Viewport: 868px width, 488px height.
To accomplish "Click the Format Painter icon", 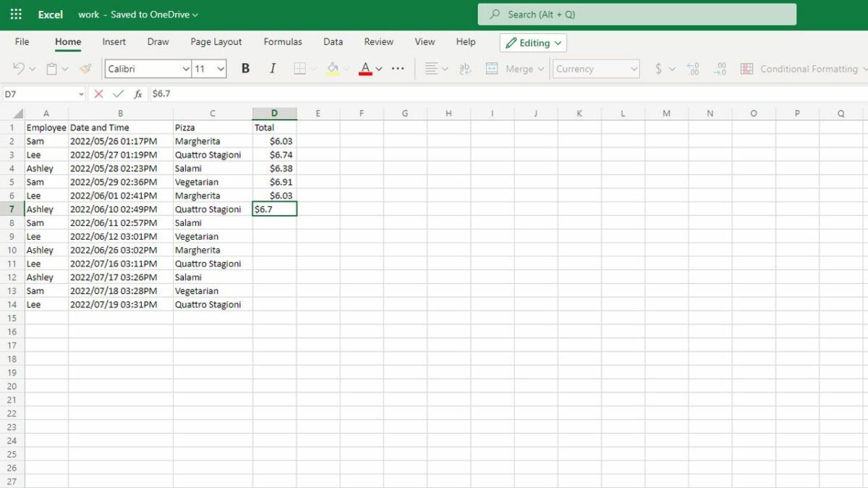I will 85,69.
